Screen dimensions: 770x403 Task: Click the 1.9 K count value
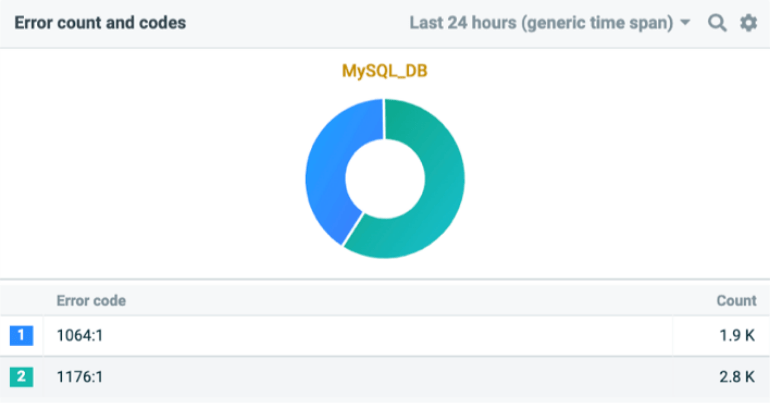[x=738, y=336]
